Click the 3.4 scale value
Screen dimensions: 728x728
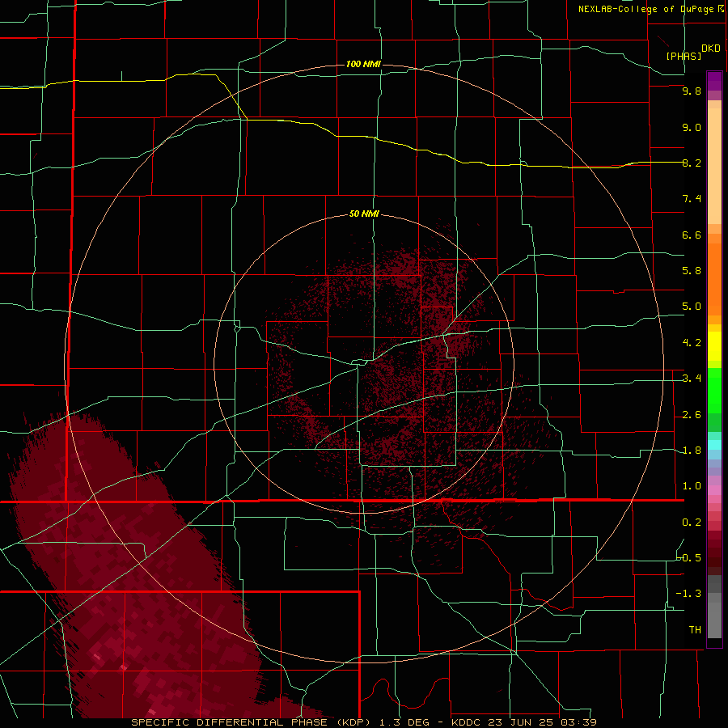[x=692, y=379]
